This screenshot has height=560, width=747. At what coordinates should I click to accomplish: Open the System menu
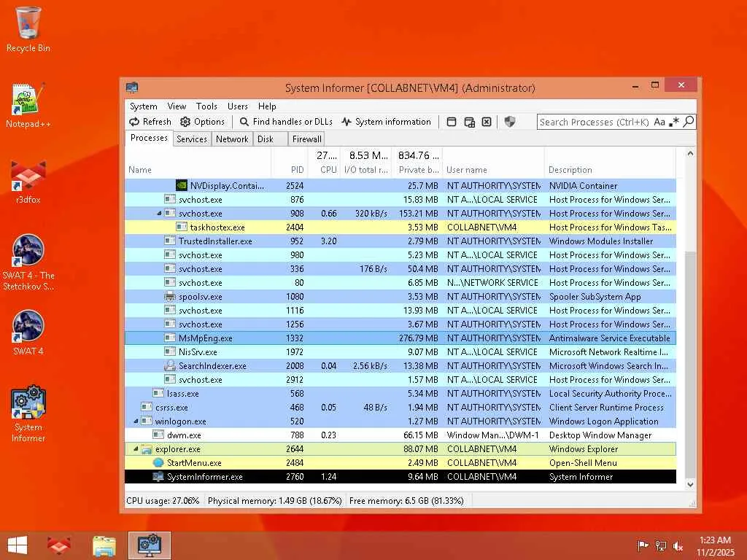pyautogui.click(x=144, y=106)
